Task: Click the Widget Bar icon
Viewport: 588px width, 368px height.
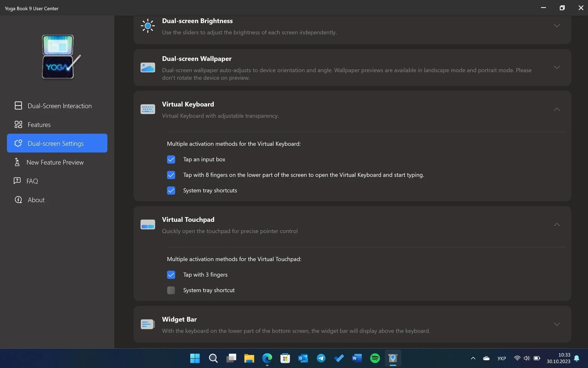Action: pos(148,324)
